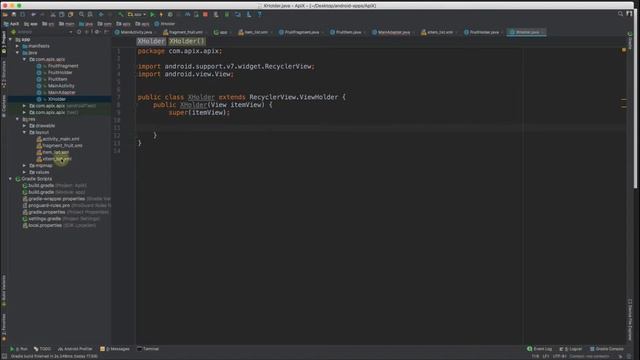Collapse the Gradle Scripts node
The image size is (640, 360).
click(11, 179)
